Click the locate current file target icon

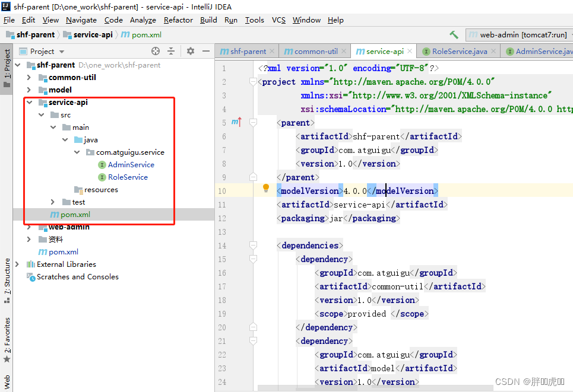[x=156, y=51]
